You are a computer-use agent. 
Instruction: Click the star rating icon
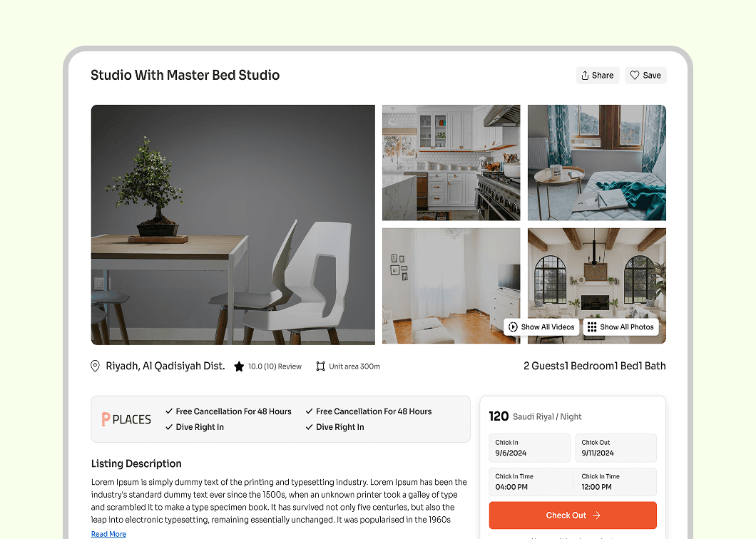(239, 366)
